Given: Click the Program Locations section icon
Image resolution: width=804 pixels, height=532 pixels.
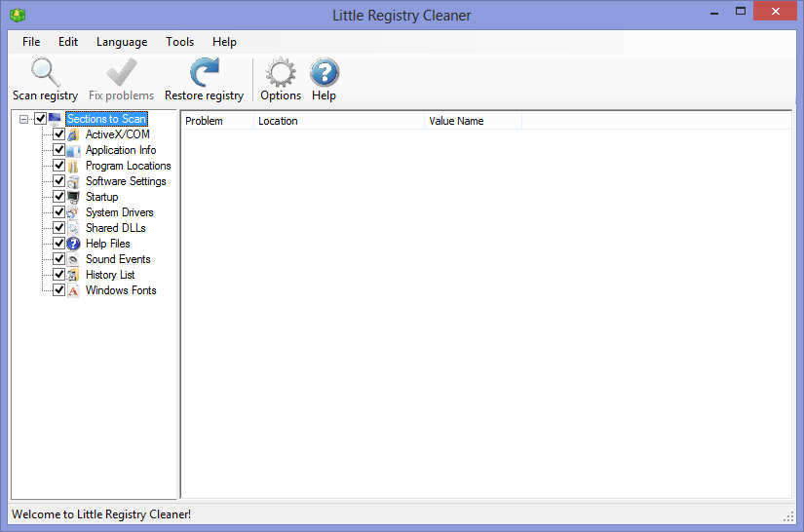Looking at the screenshot, I should 73,166.
